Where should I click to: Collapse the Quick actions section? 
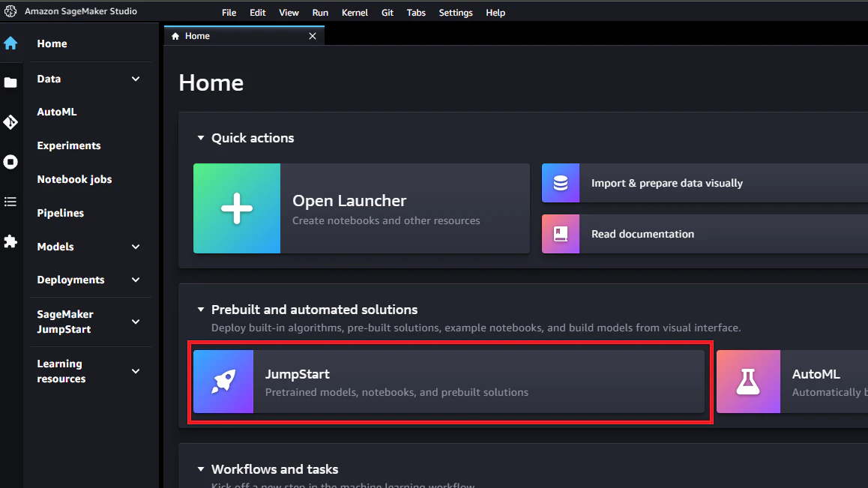point(201,138)
